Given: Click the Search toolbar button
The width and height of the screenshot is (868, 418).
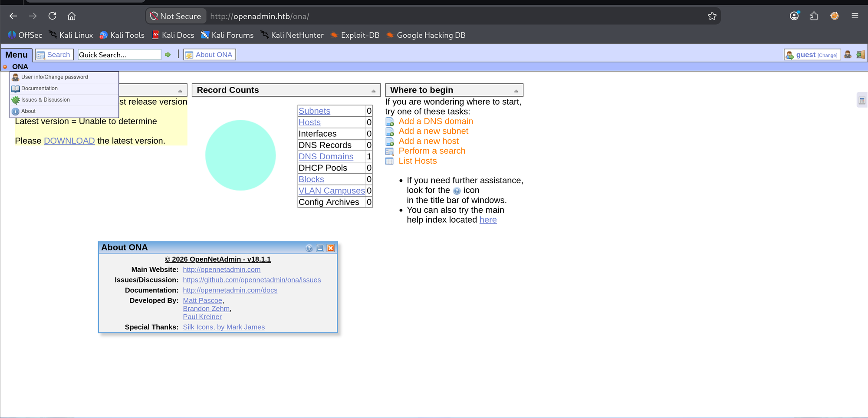Looking at the screenshot, I should [54, 55].
